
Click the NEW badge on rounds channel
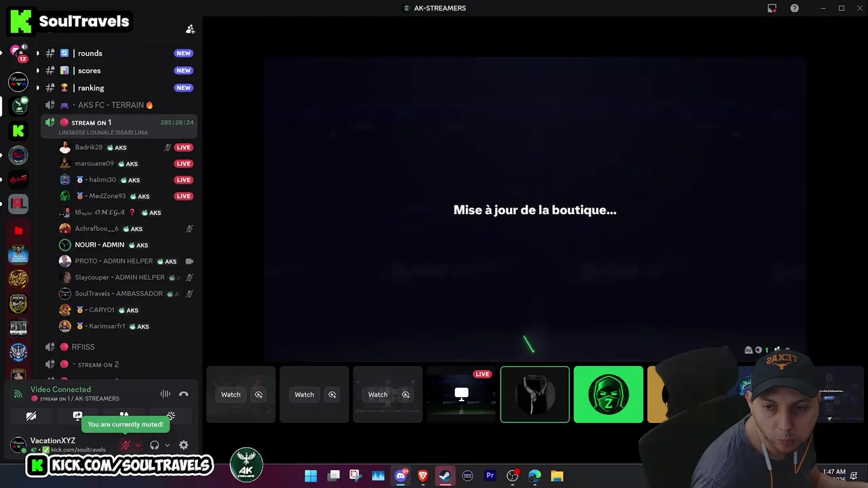(183, 53)
